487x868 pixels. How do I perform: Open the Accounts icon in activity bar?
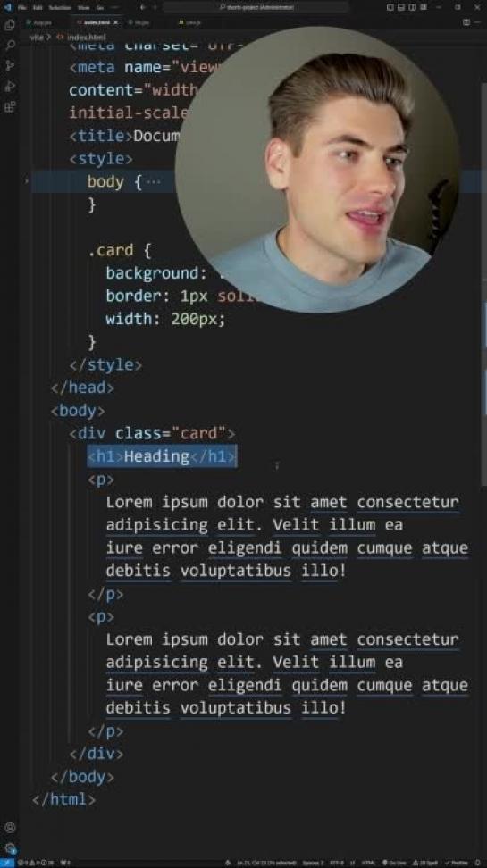click(10, 828)
